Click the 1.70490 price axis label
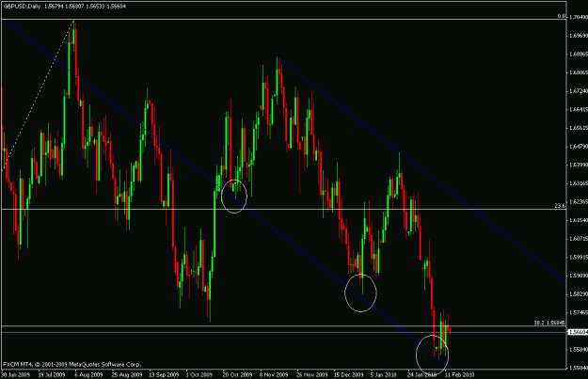The height and width of the screenshot is (379, 588). click(579, 17)
